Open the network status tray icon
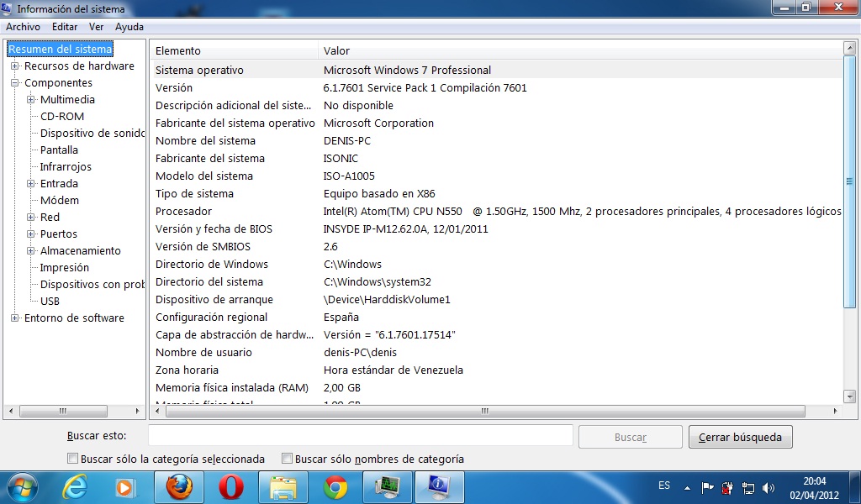This screenshot has height=504, width=861. tap(748, 487)
